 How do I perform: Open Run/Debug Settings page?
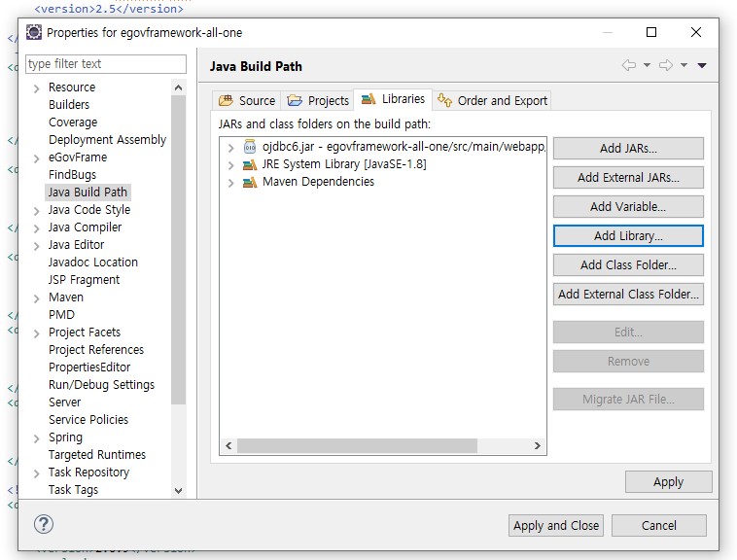coord(101,385)
